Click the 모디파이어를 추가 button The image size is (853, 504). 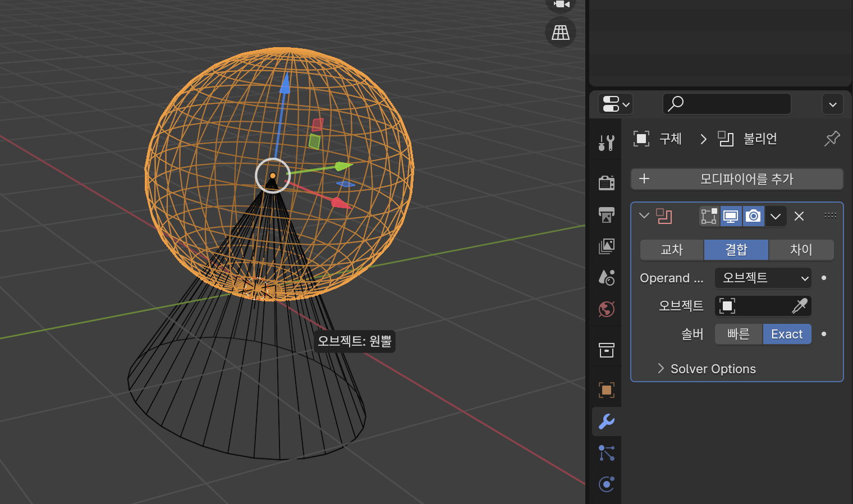click(x=737, y=179)
